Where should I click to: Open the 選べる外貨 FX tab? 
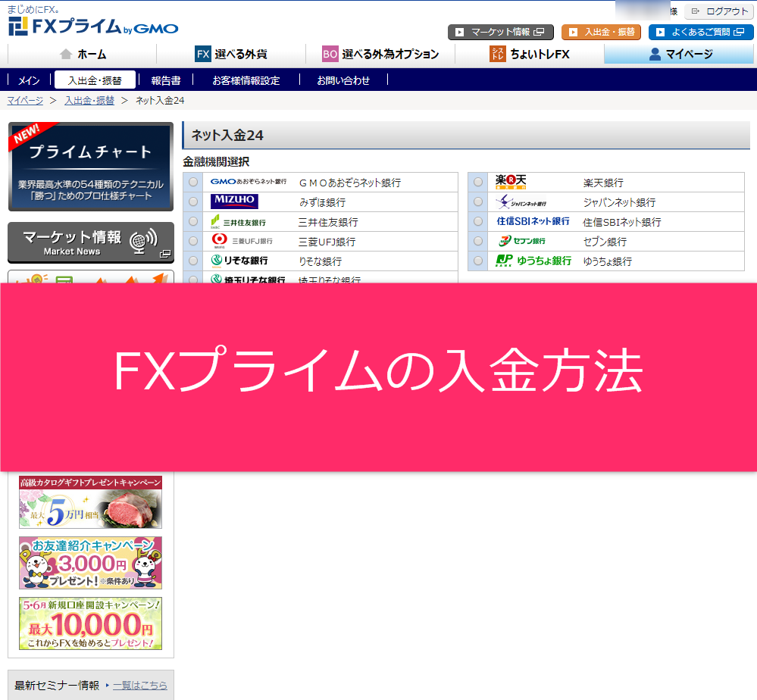tap(231, 54)
